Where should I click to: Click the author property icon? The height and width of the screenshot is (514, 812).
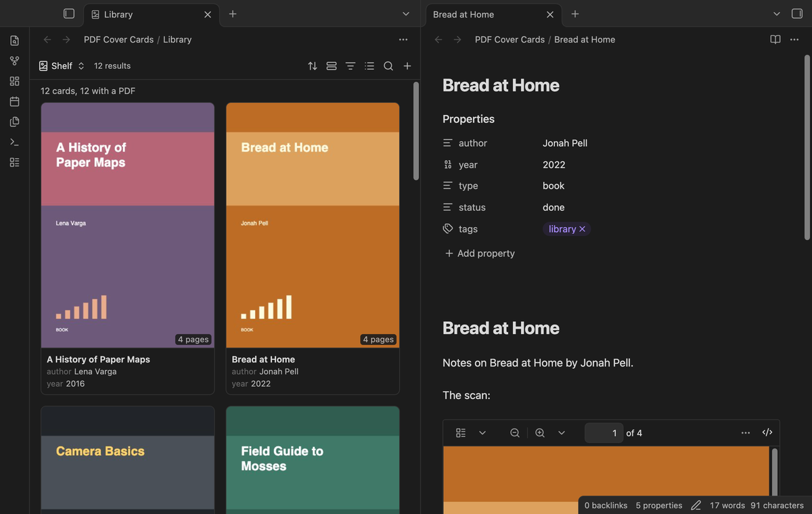448,143
